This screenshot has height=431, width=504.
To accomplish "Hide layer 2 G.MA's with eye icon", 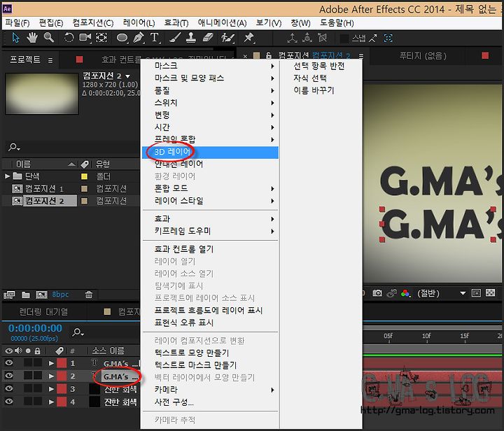I will point(9,376).
